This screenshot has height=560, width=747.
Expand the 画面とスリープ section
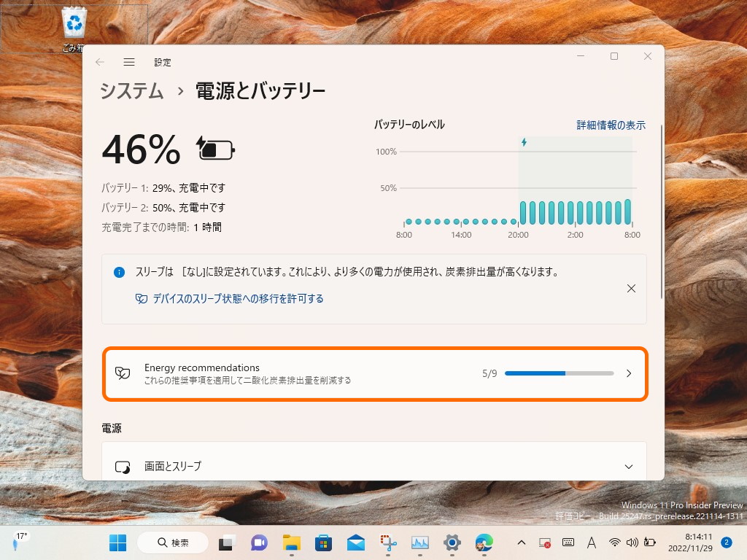click(374, 465)
